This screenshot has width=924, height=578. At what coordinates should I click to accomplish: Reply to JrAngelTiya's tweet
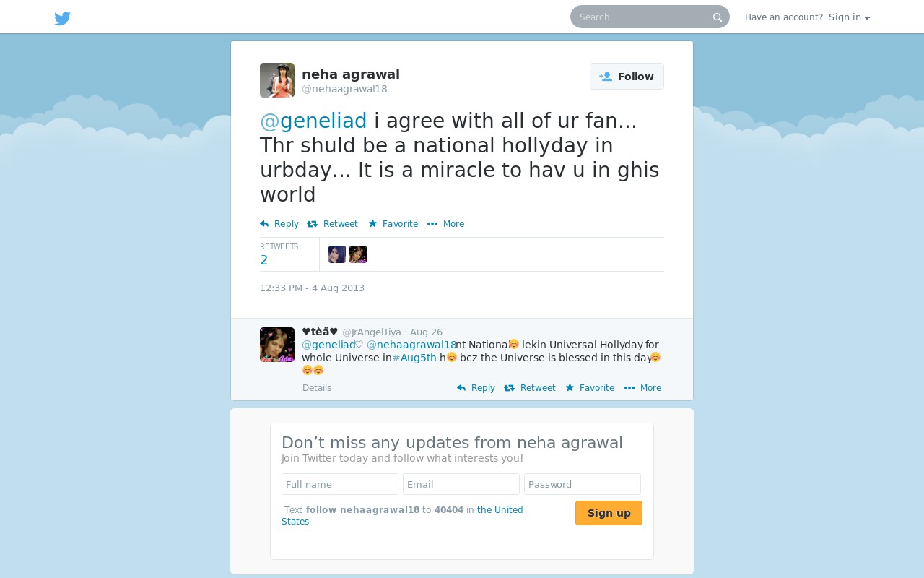[476, 388]
